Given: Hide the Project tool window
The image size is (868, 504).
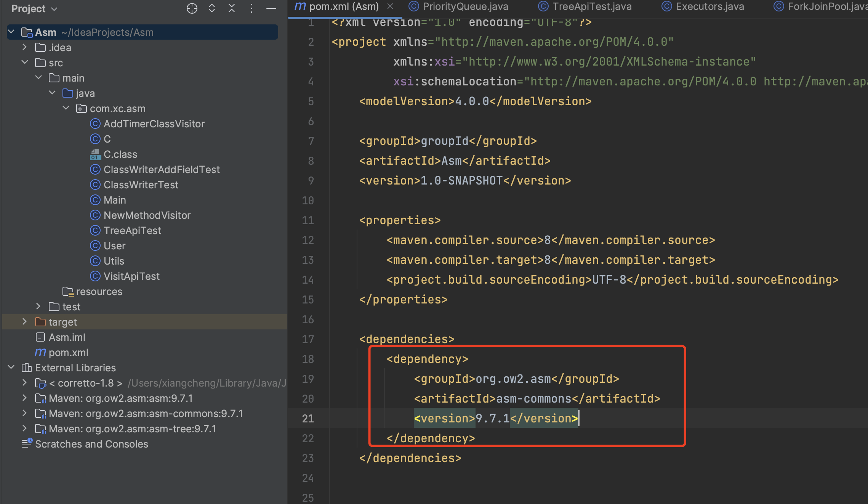Looking at the screenshot, I should pos(271,8).
